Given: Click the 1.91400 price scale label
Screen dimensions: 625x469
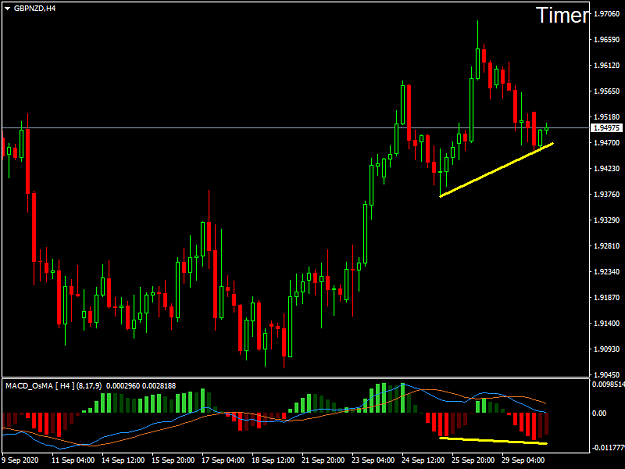Looking at the screenshot, I should [x=607, y=323].
